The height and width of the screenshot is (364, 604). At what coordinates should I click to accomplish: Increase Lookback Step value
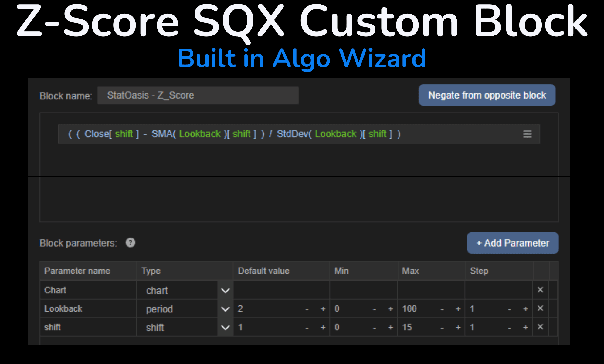pyautogui.click(x=525, y=309)
